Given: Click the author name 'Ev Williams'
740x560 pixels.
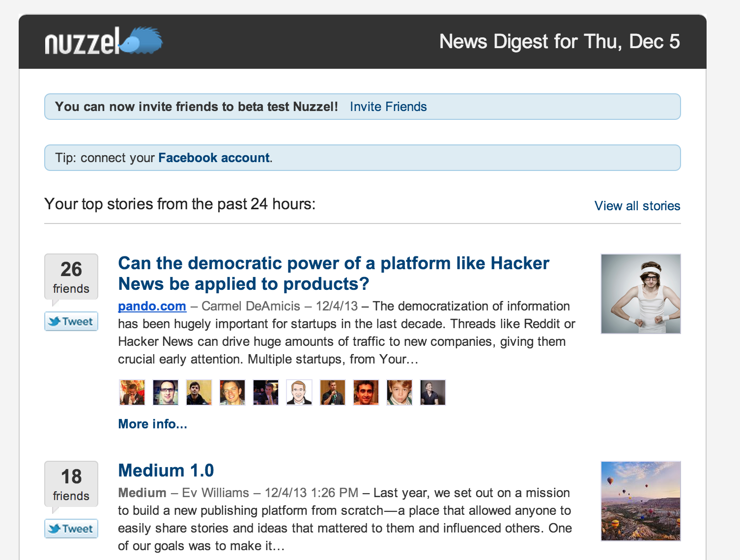Looking at the screenshot, I should click(216, 493).
